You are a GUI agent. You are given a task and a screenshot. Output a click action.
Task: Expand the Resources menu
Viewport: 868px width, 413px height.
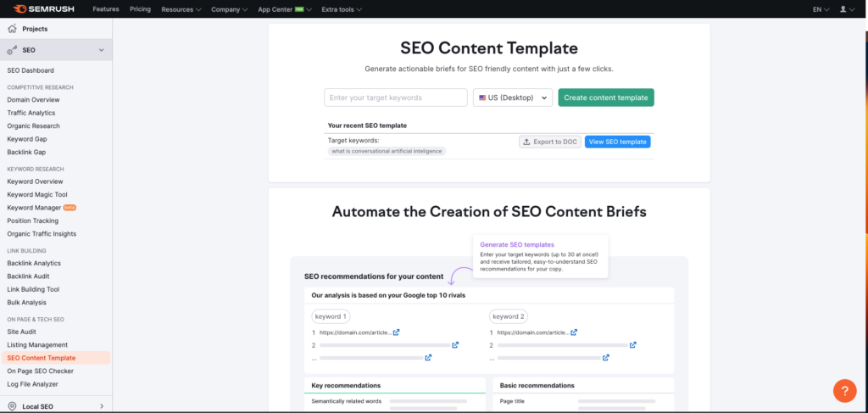(x=181, y=9)
